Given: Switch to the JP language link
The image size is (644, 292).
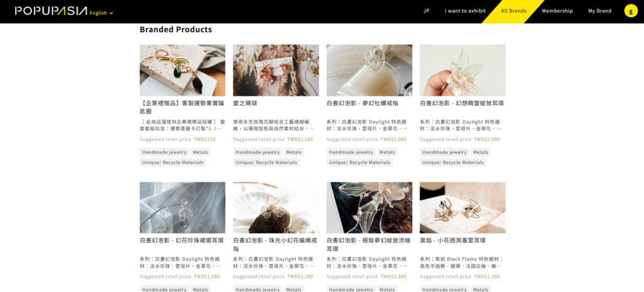Looking at the screenshot, I should (x=426, y=11).
